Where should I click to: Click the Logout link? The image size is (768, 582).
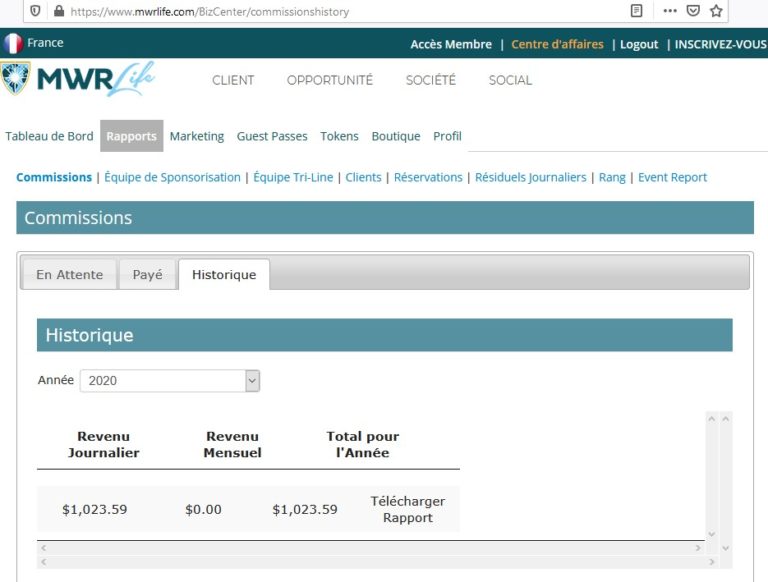pyautogui.click(x=639, y=44)
